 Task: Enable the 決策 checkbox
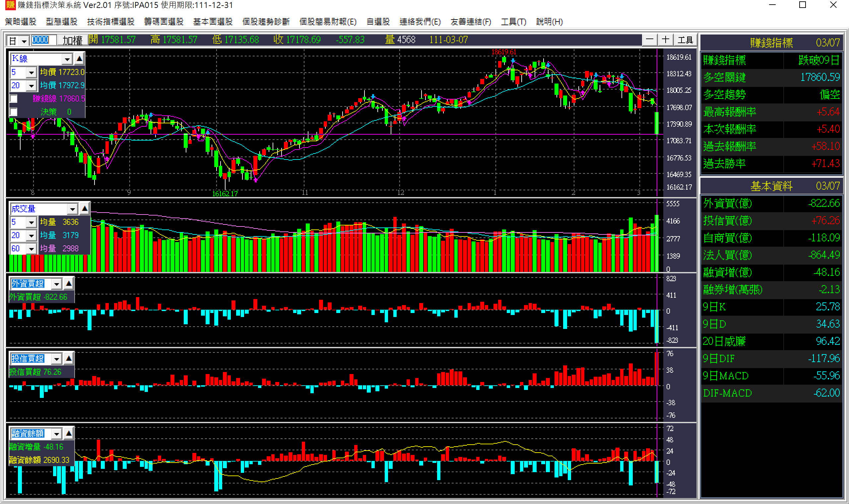click(x=14, y=112)
